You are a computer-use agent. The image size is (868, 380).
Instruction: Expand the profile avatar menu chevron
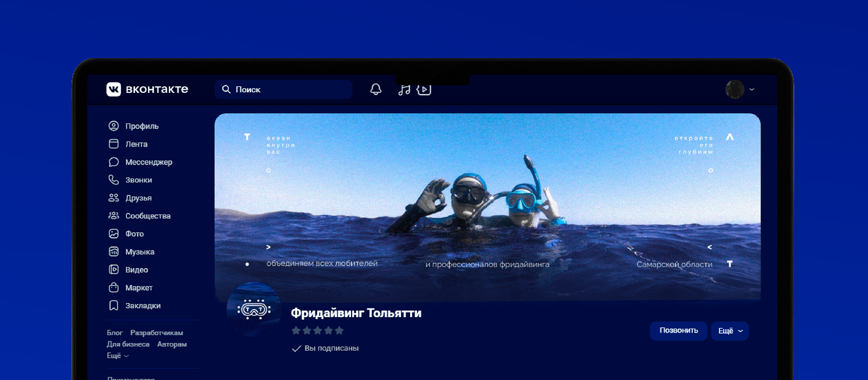coord(752,90)
